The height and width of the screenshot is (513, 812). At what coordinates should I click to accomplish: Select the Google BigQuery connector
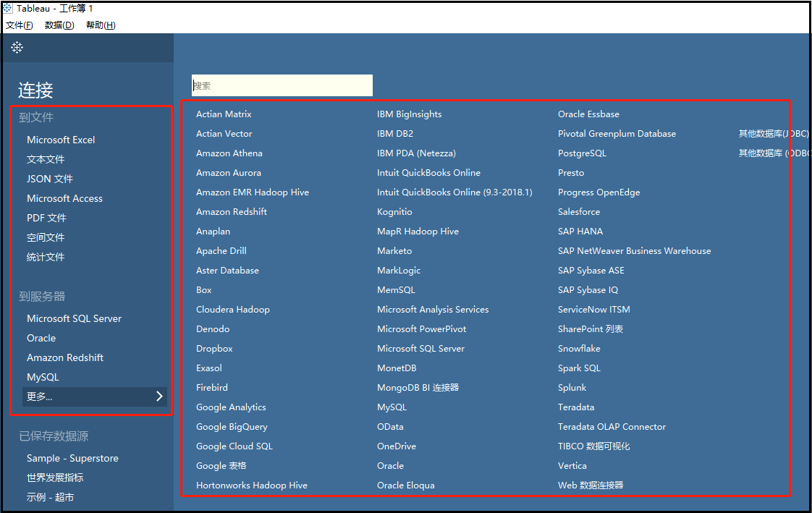[232, 426]
